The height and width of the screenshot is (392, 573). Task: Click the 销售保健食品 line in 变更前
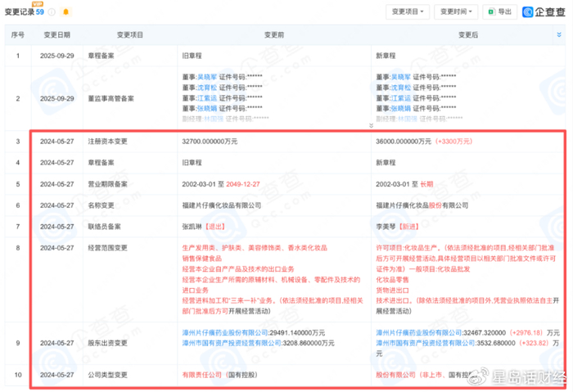tap(202, 259)
